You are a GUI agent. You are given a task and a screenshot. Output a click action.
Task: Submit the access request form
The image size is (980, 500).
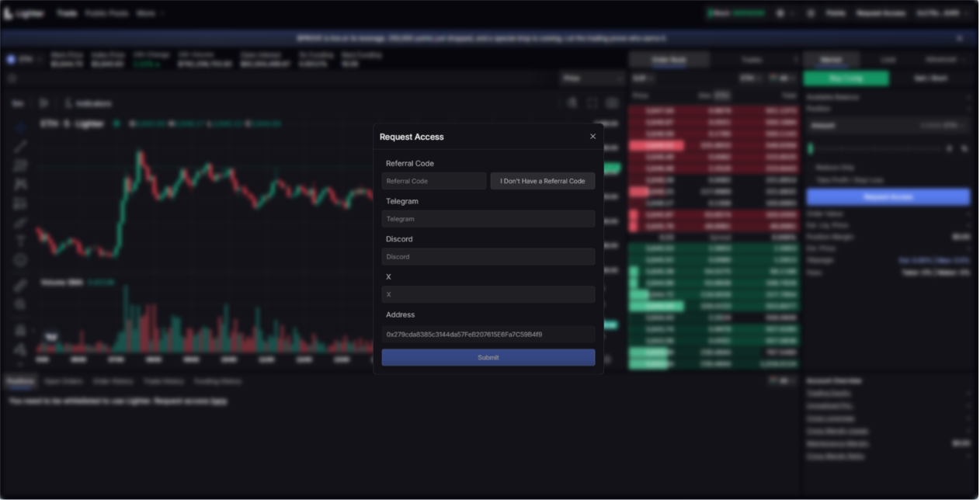(488, 357)
